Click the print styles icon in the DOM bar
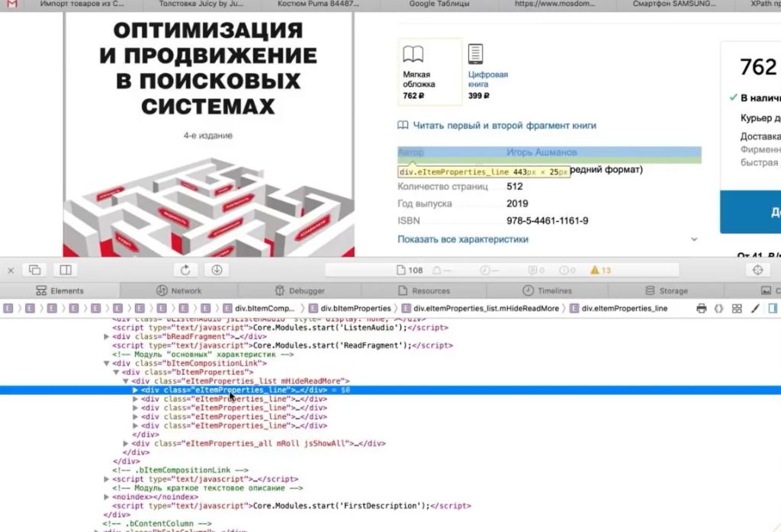 tap(701, 309)
